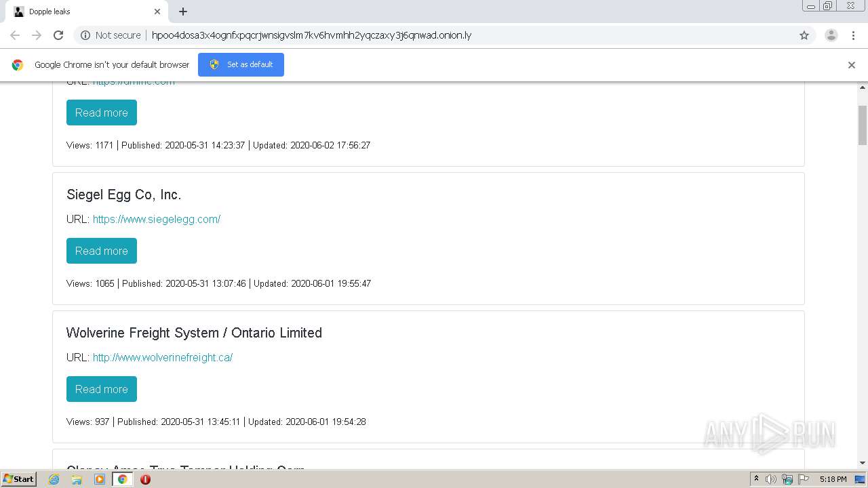
Task: View site info via Not secure icon
Action: pyautogui.click(x=111, y=35)
